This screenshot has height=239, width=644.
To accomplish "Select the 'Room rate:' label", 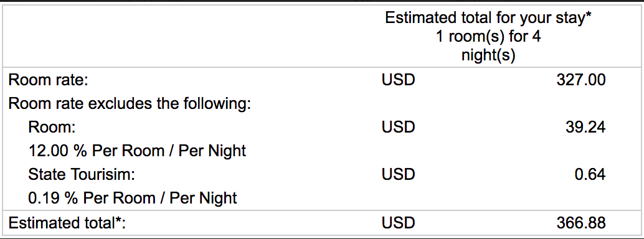I will [x=49, y=80].
